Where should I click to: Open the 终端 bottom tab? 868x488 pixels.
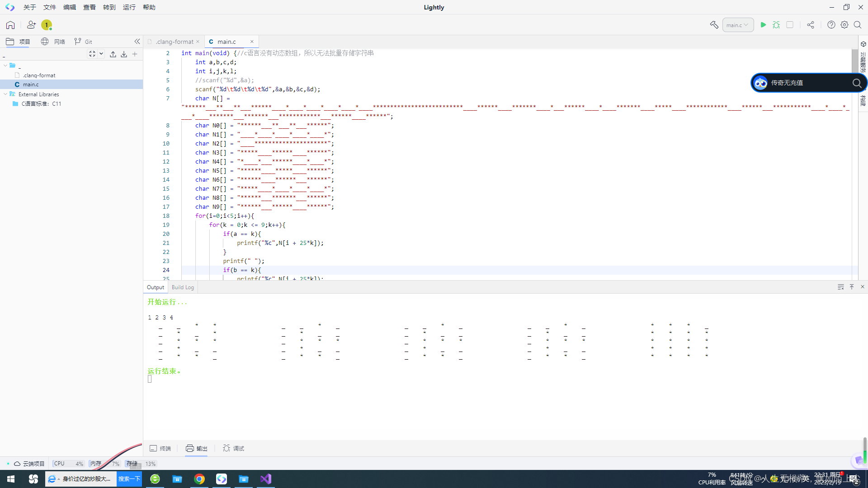pyautogui.click(x=160, y=448)
